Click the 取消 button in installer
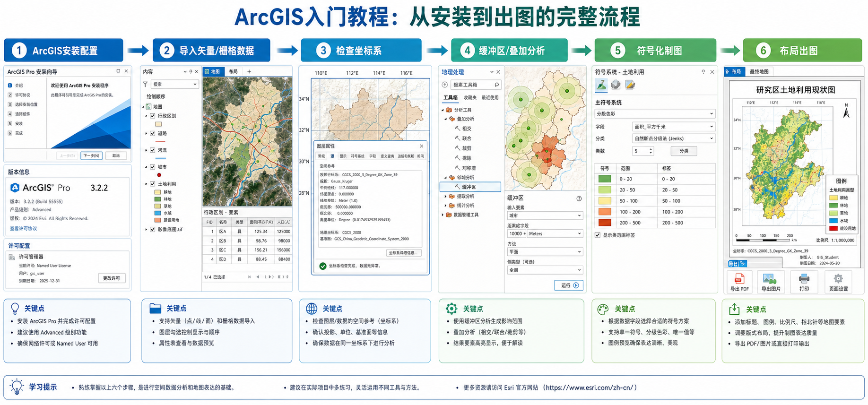Viewport: 868px width, 405px height. pyautogui.click(x=116, y=155)
